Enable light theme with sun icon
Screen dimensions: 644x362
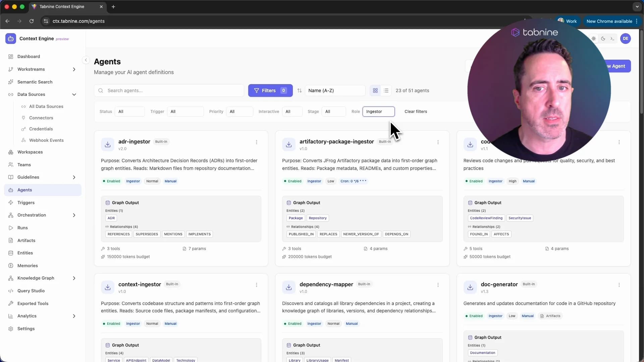click(594, 39)
